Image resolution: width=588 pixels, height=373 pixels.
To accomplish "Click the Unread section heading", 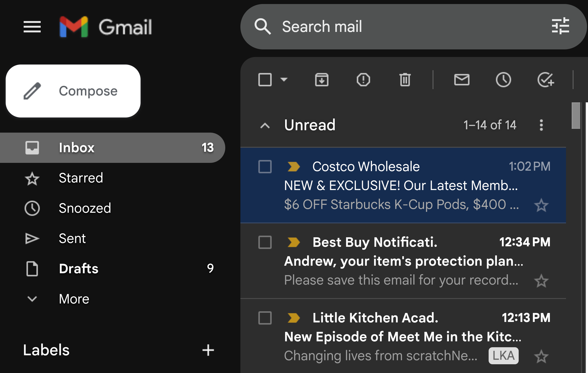I will pyautogui.click(x=310, y=125).
